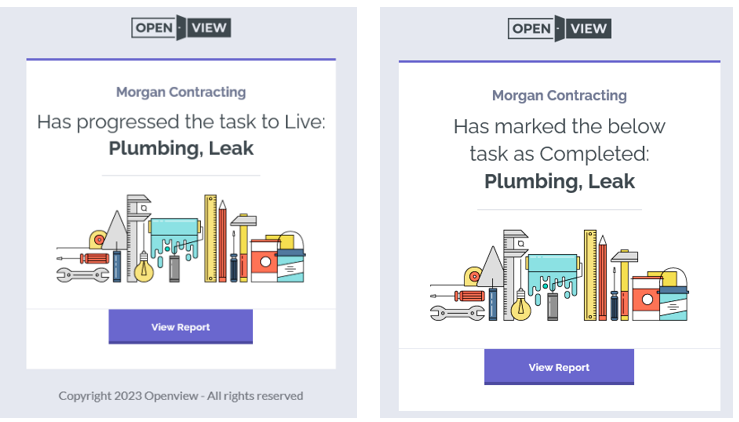Select Morgan Contracting heading in the Live email
The height and width of the screenshot is (422, 739).
(180, 92)
